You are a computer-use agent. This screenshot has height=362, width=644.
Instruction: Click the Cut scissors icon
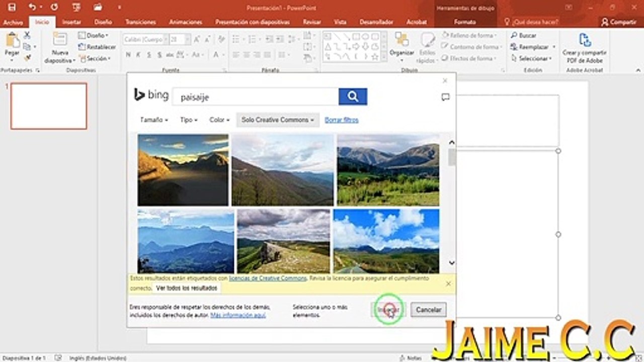pyautogui.click(x=27, y=35)
